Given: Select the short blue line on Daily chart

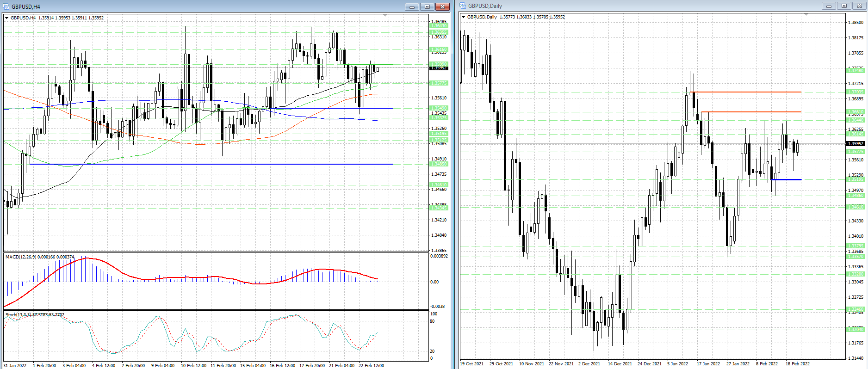Looking at the screenshot, I should pos(787,179).
